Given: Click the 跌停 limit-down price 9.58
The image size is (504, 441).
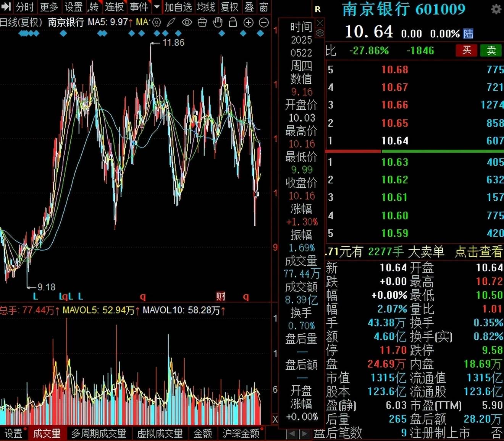Looking at the screenshot, I should click(492, 350).
